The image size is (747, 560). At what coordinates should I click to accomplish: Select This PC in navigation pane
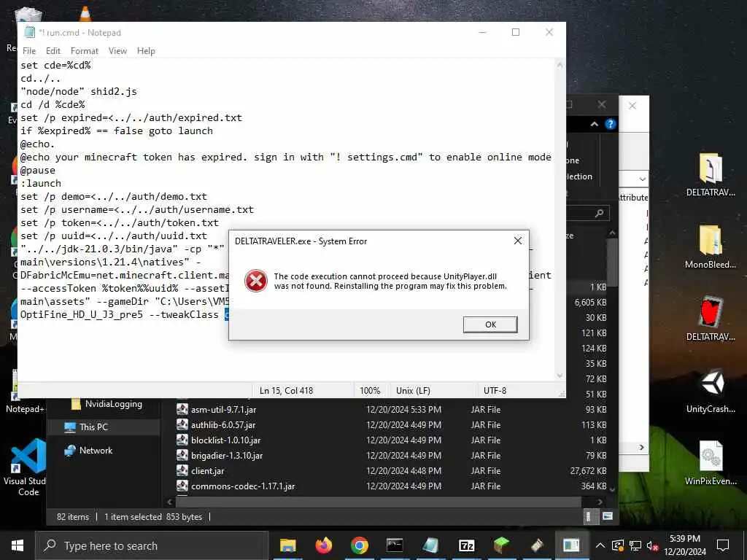pyautogui.click(x=93, y=427)
